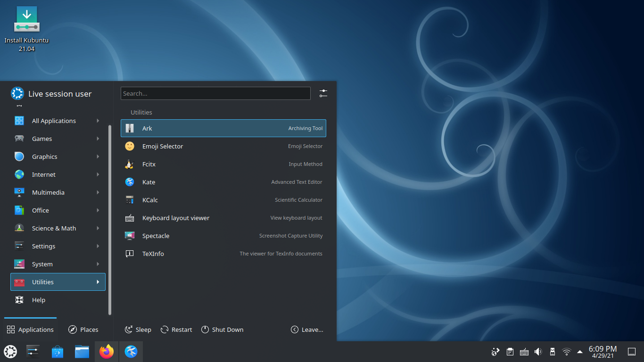Click the 'Advanced Text Editor' description text

coord(297,182)
